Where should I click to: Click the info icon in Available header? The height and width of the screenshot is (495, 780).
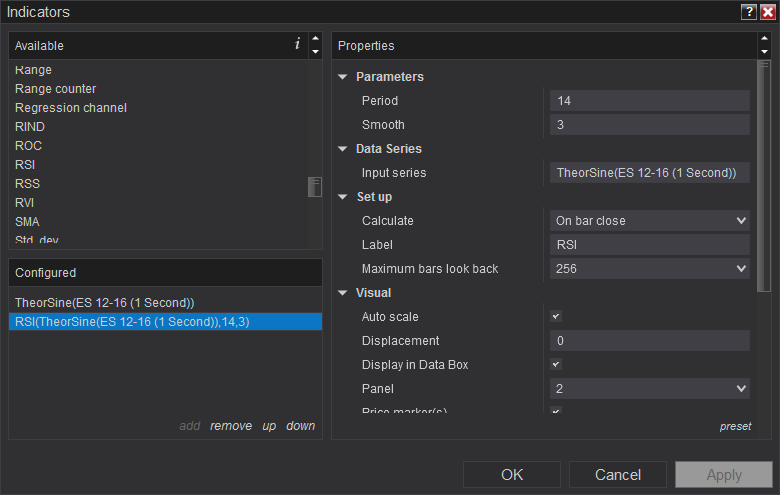point(297,44)
